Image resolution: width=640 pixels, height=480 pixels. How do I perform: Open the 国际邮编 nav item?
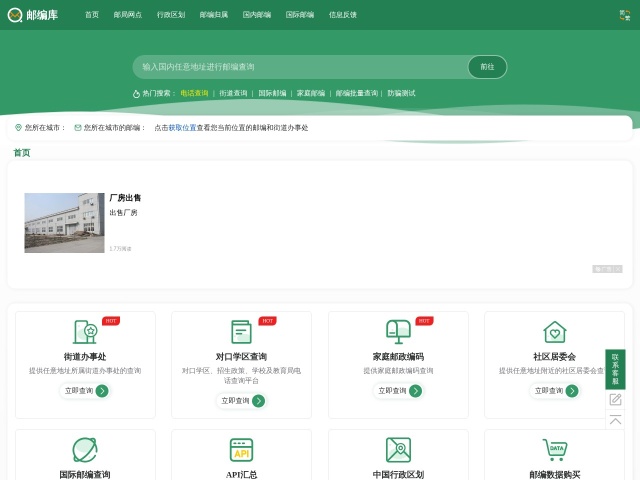click(300, 15)
